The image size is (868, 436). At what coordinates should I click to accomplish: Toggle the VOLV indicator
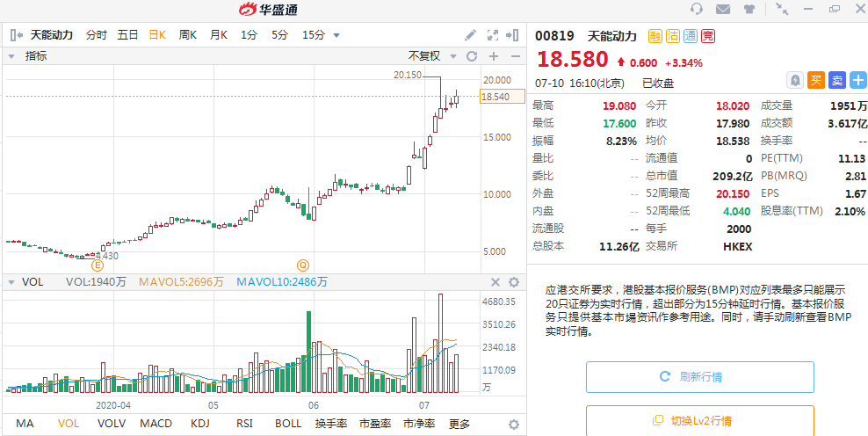click(112, 424)
